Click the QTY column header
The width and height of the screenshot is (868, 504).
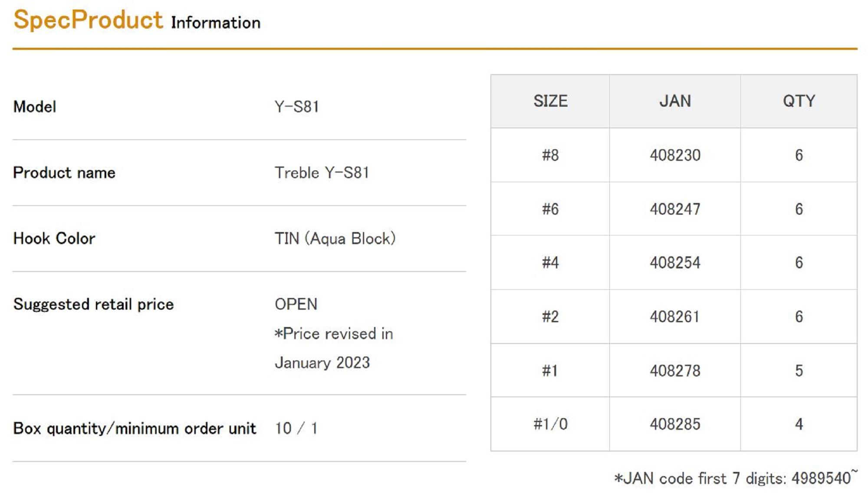coord(799,101)
